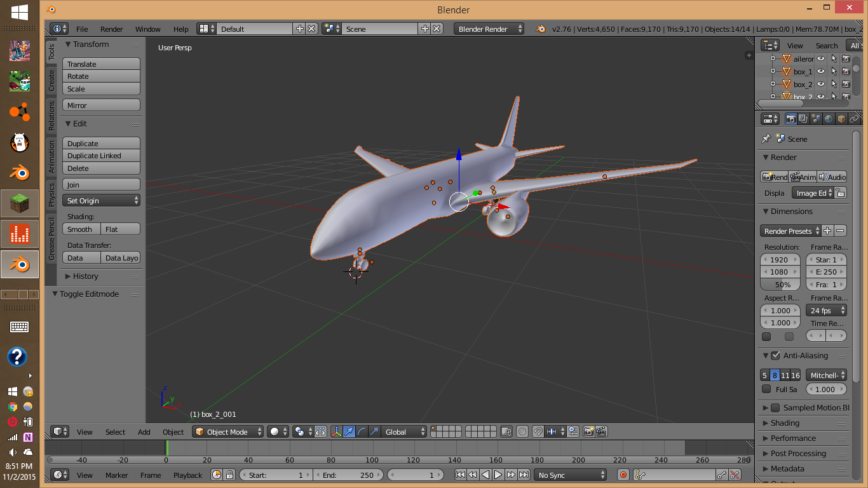Select 16 anti-aliasing samples

(796, 375)
